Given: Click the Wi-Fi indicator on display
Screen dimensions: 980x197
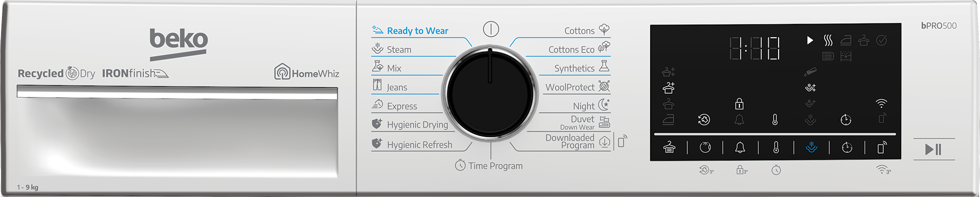Looking at the screenshot, I should click(882, 103).
